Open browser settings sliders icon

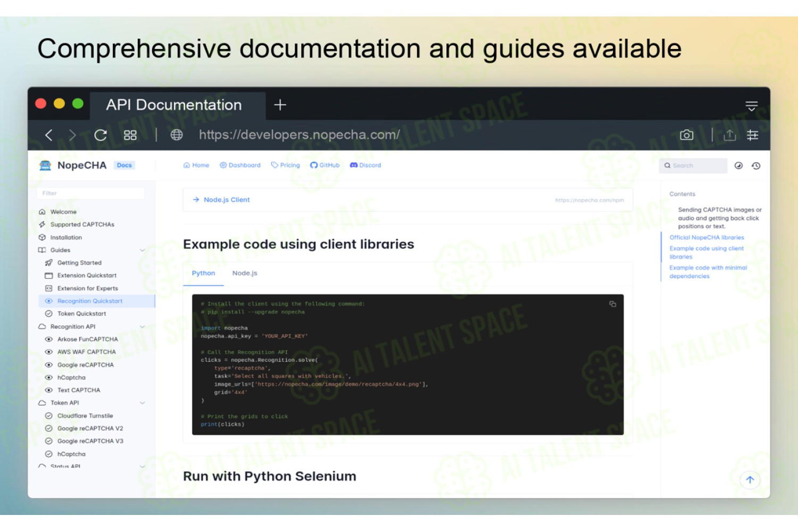point(753,135)
